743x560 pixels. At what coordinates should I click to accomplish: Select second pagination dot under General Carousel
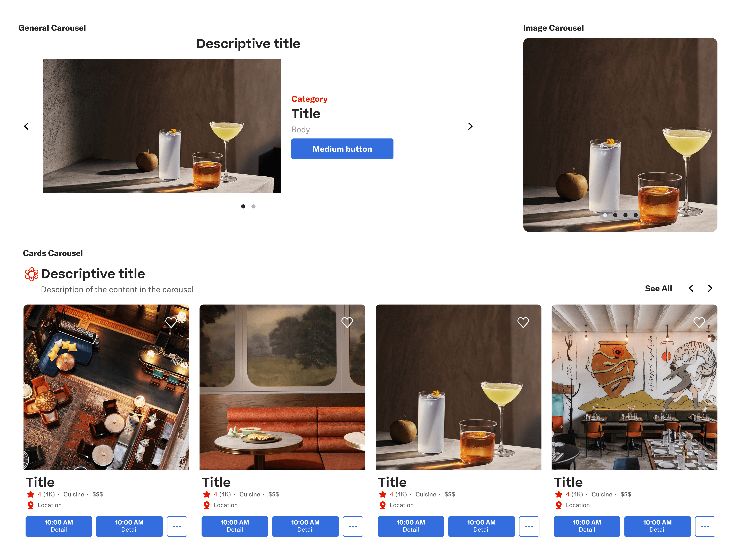pos(253,206)
